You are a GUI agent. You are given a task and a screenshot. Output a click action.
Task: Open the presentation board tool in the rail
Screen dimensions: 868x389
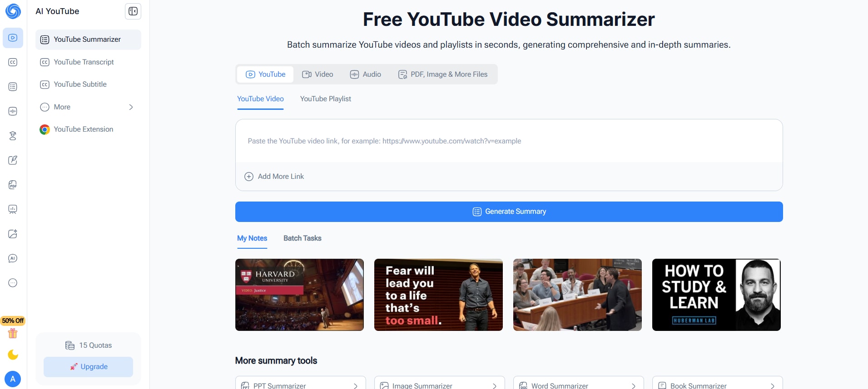tap(13, 209)
